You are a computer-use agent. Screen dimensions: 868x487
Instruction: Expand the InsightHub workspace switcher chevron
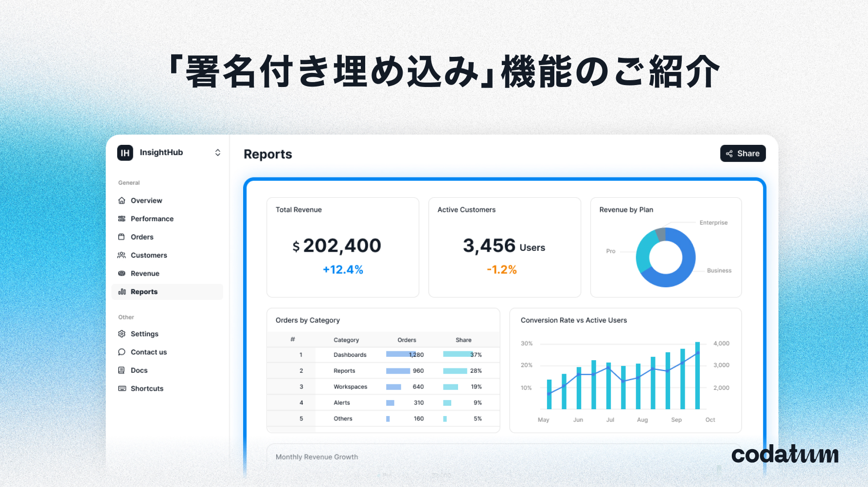click(217, 153)
